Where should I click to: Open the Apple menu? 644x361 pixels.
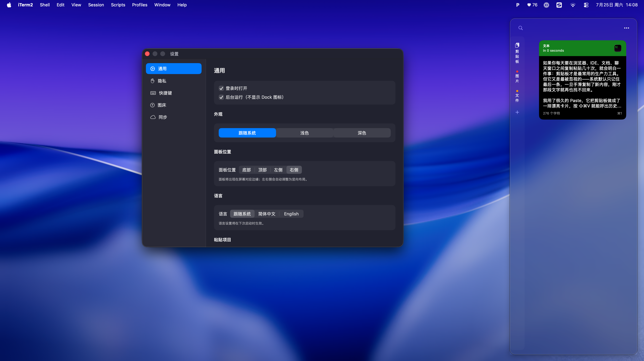[9, 5]
